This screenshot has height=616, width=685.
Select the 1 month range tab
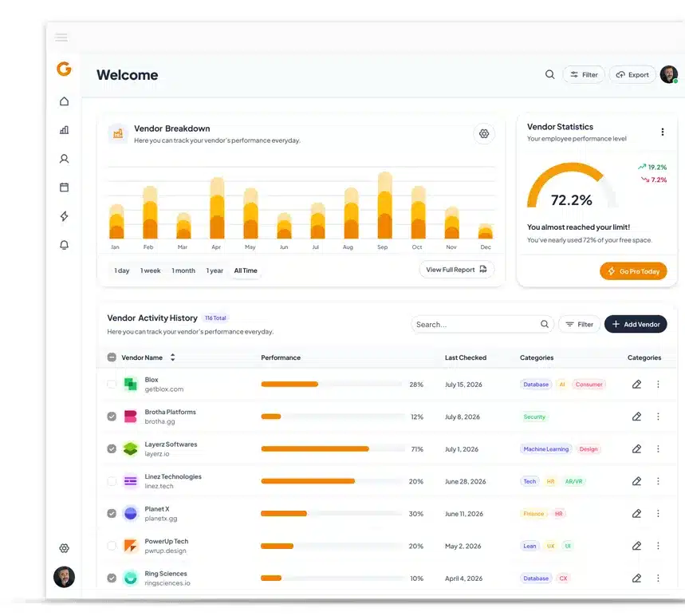pos(183,270)
